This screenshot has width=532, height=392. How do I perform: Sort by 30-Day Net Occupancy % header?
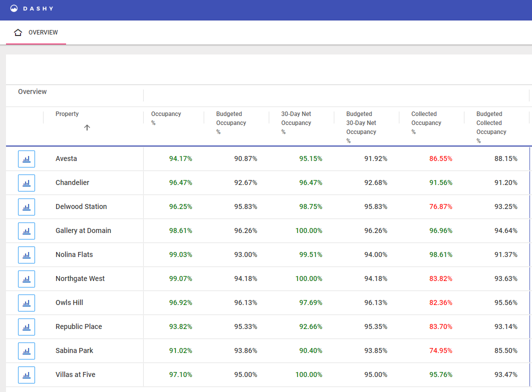click(296, 123)
